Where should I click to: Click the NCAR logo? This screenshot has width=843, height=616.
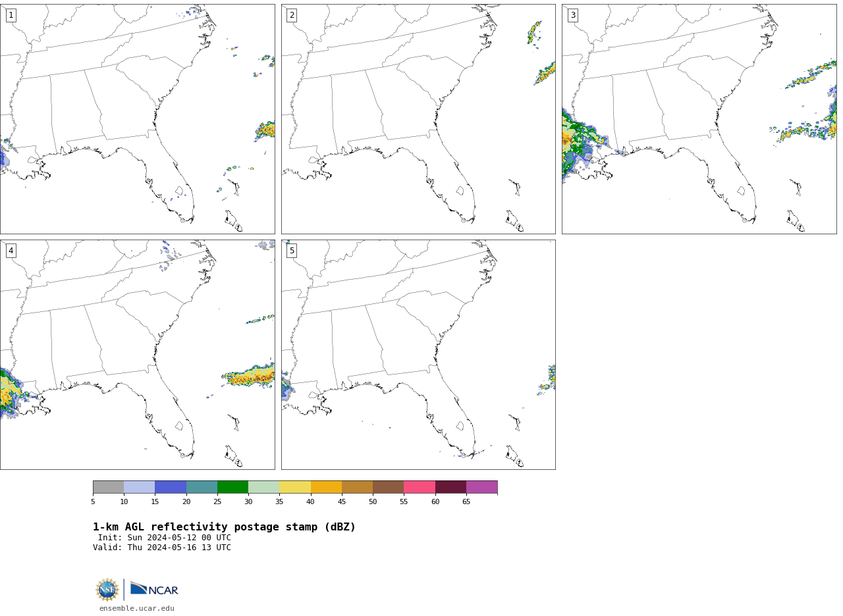(154, 589)
